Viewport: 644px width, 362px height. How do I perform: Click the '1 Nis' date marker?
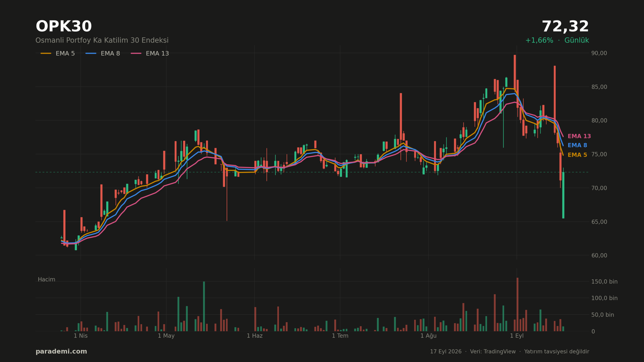pos(80,336)
